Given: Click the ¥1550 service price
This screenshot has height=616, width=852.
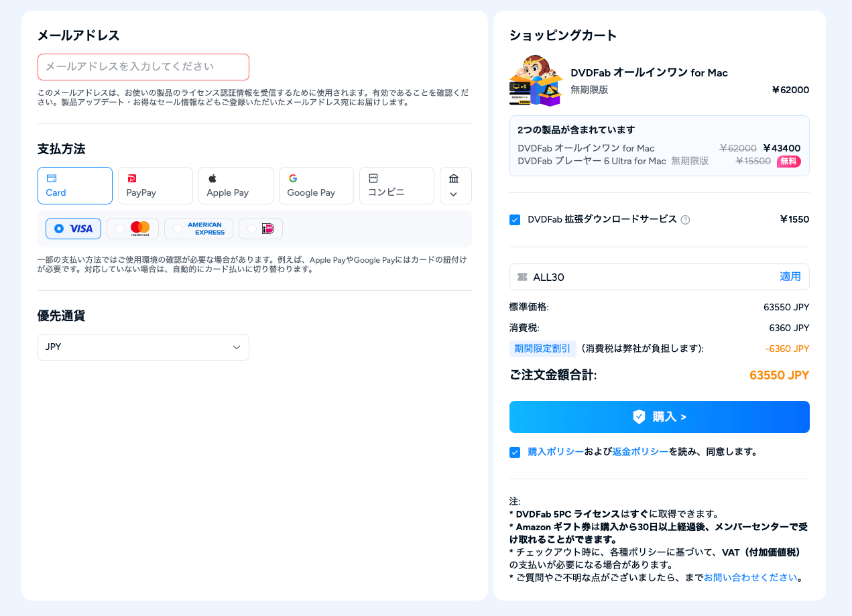Looking at the screenshot, I should (794, 219).
